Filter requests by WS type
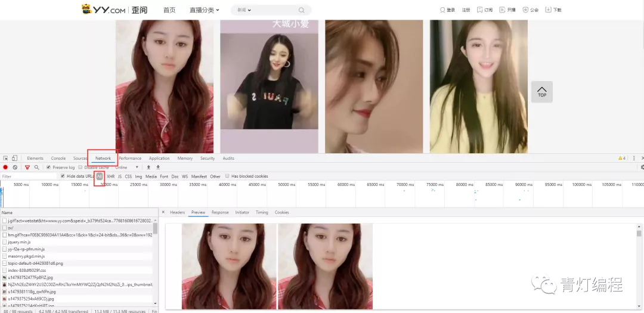 coord(185,176)
